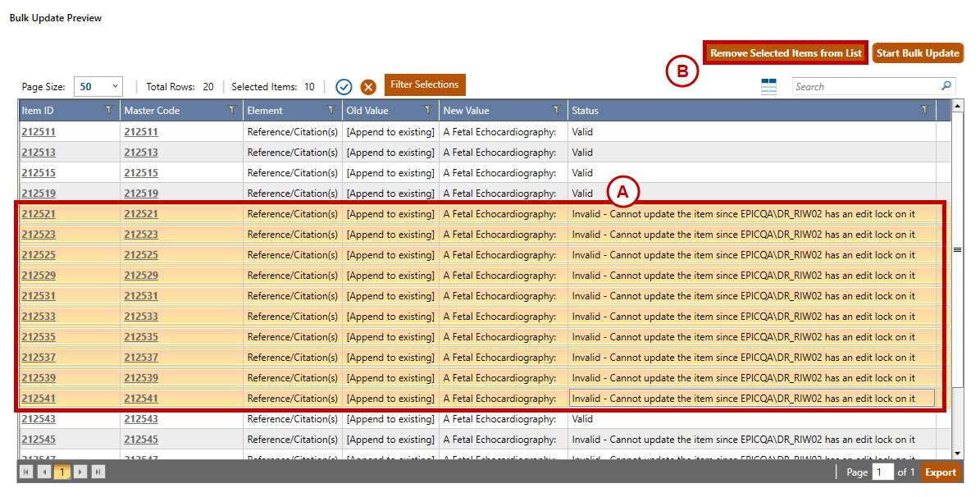Click the Search input field
Screen dimensions: 980x497
tap(865, 87)
